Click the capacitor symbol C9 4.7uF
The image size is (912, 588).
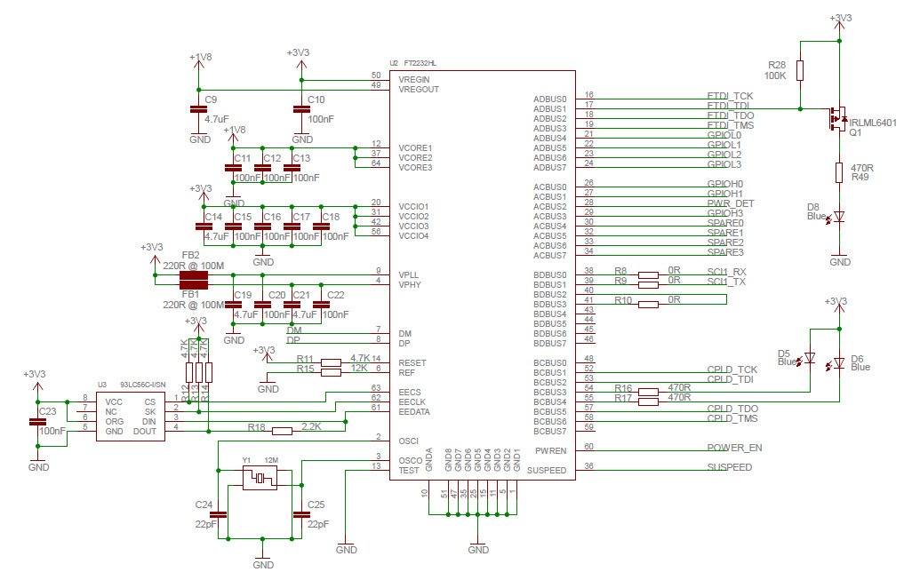tap(197, 109)
